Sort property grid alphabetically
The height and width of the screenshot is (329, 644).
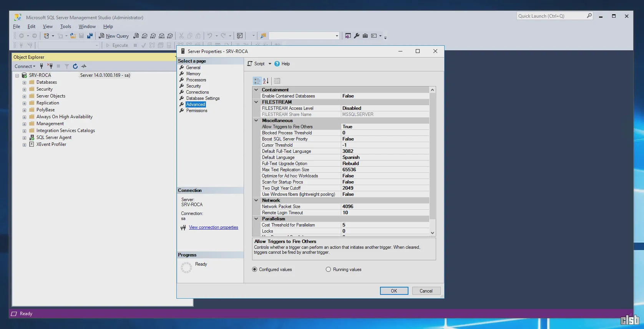[266, 81]
